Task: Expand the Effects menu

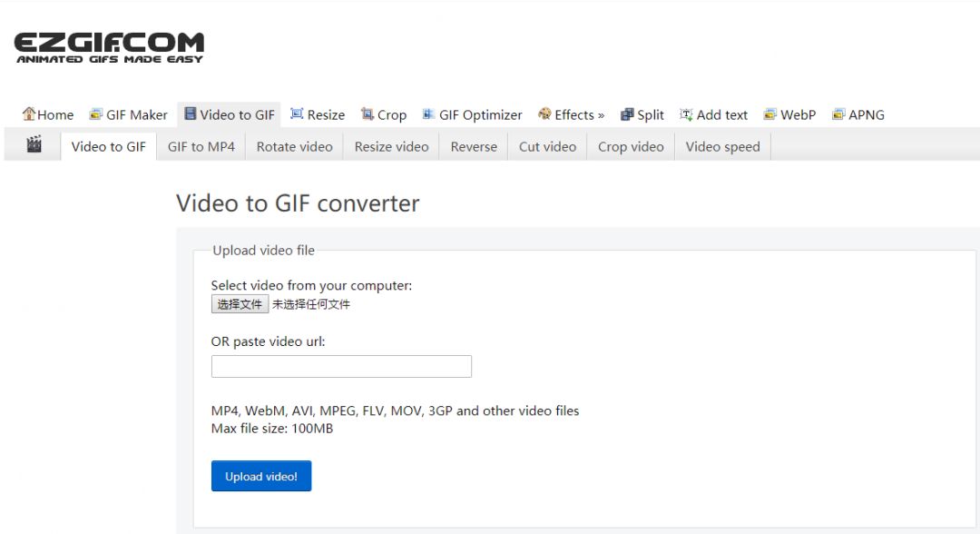Action: [572, 115]
